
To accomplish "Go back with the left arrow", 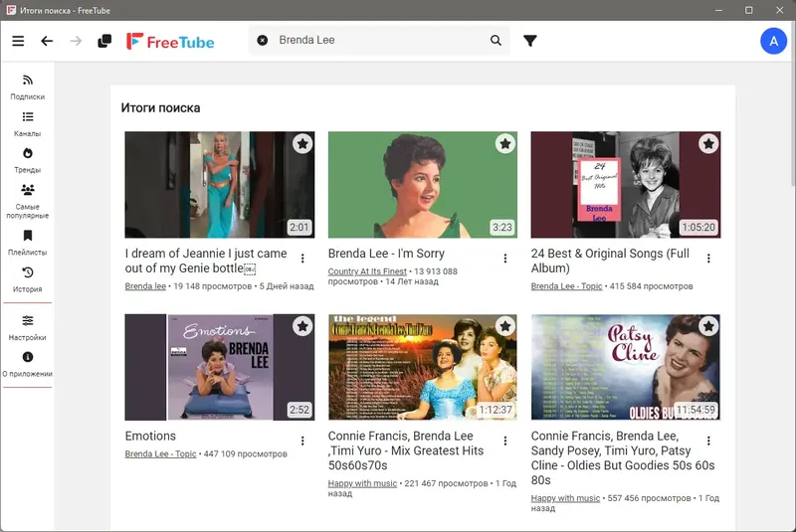I will point(47,41).
